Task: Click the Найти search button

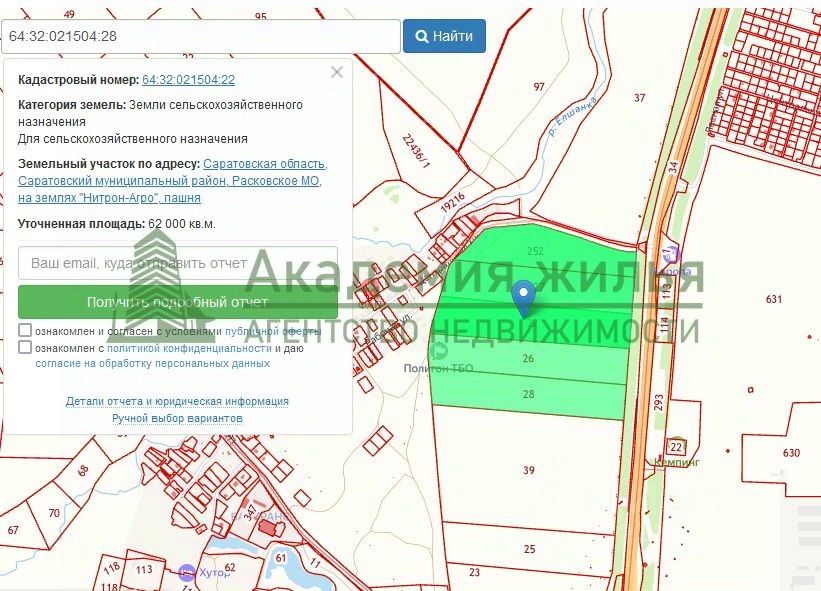Action: pos(444,36)
